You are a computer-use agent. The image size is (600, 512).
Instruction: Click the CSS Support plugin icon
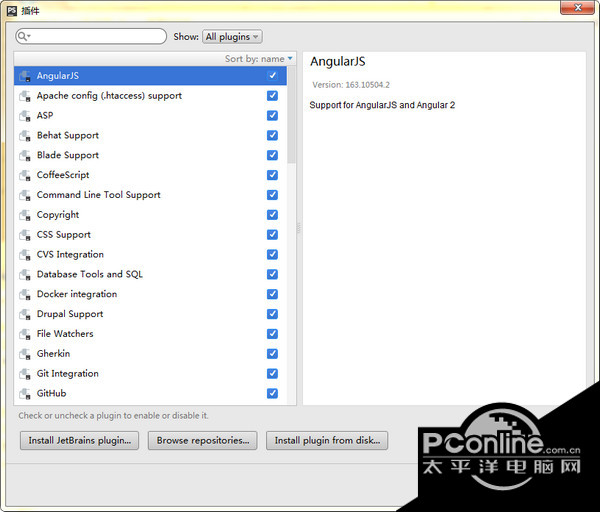coord(25,235)
